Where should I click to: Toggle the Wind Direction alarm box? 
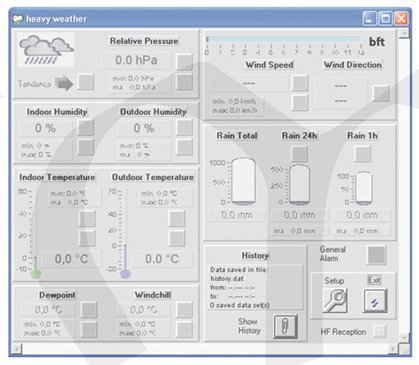click(381, 93)
